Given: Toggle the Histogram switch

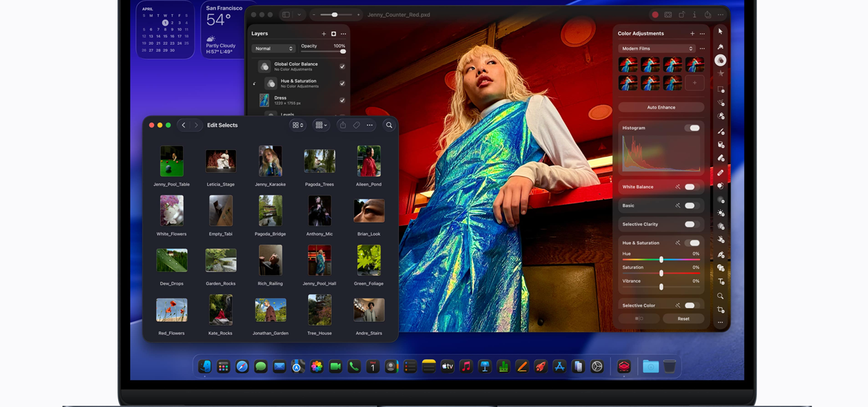Looking at the screenshot, I should point(692,128).
